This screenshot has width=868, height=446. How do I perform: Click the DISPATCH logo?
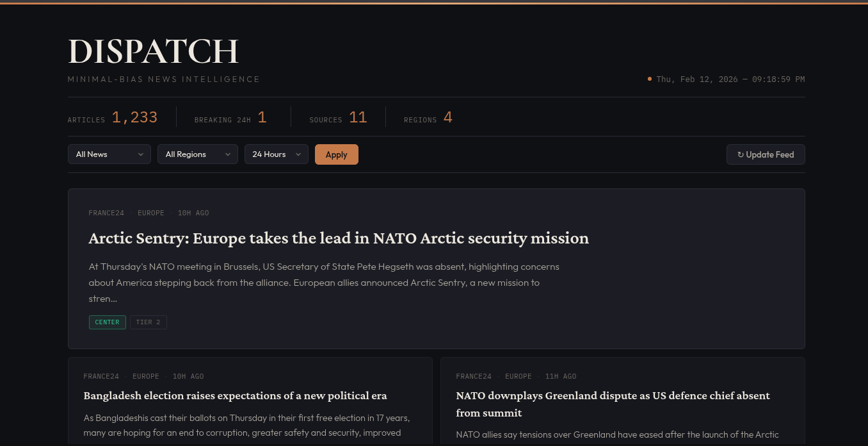coord(153,51)
